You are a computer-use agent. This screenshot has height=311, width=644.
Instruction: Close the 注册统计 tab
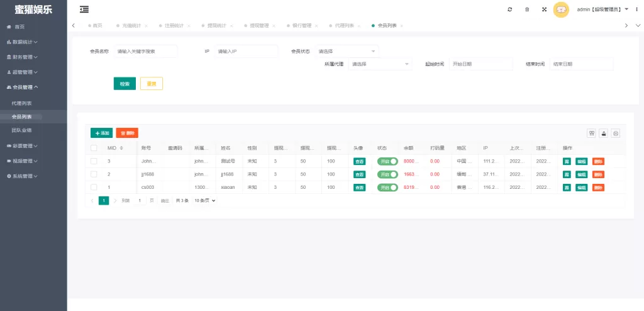pyautogui.click(x=189, y=26)
